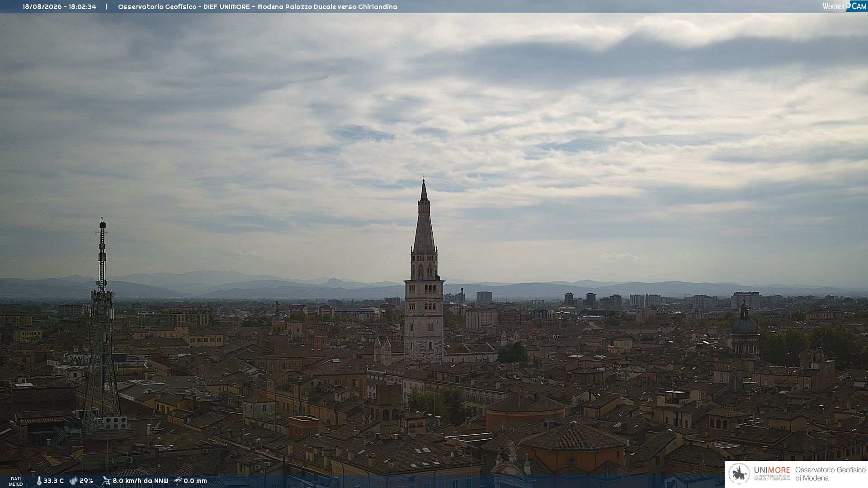Click the thermometer temperature icon
Image resolution: width=868 pixels, height=488 pixels.
click(x=39, y=481)
